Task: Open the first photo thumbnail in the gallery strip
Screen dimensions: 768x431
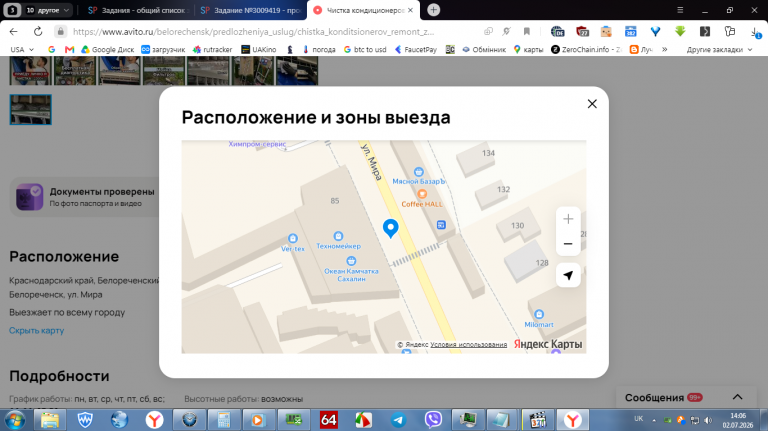Action: (x=30, y=71)
